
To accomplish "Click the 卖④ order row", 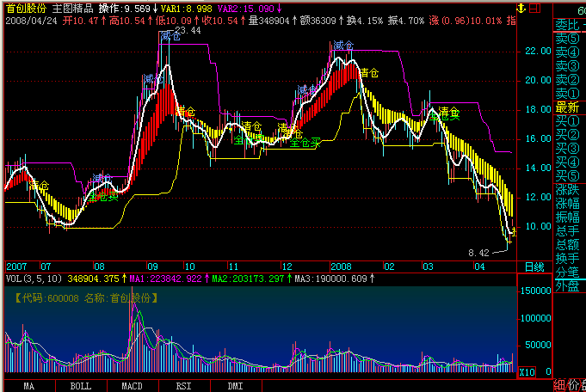I will (567, 52).
